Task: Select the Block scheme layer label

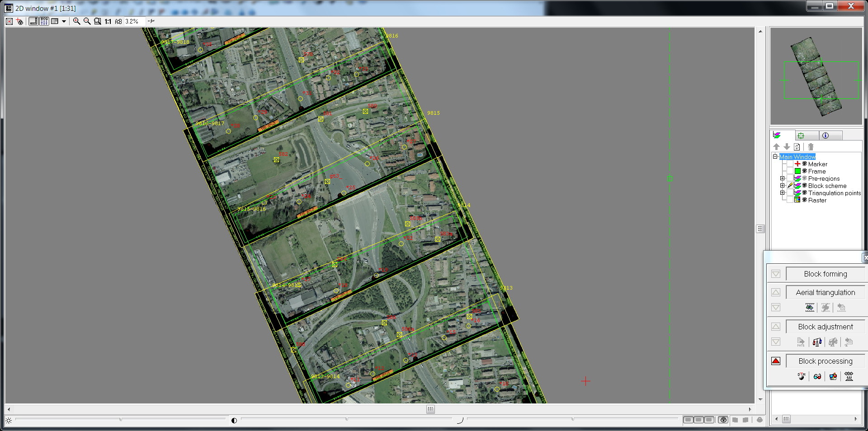Action: [x=827, y=186]
